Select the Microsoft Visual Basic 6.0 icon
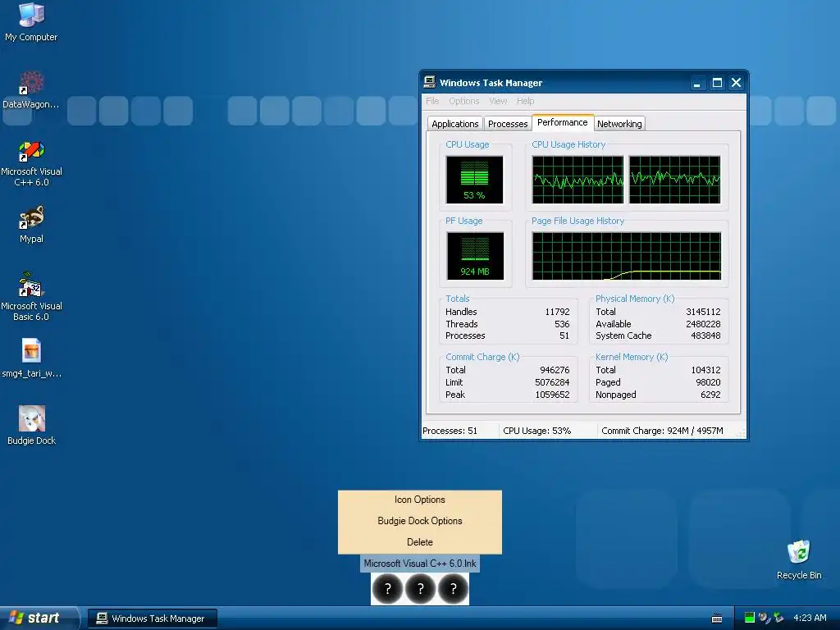Image resolution: width=840 pixels, height=630 pixels. (32, 296)
